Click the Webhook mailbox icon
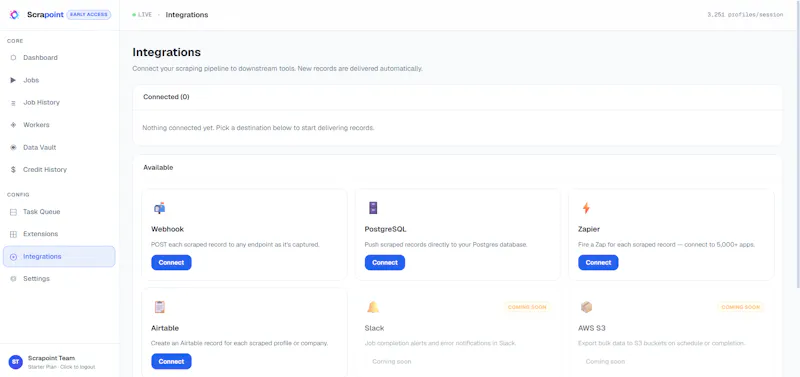The width and height of the screenshot is (800, 377). (x=160, y=208)
